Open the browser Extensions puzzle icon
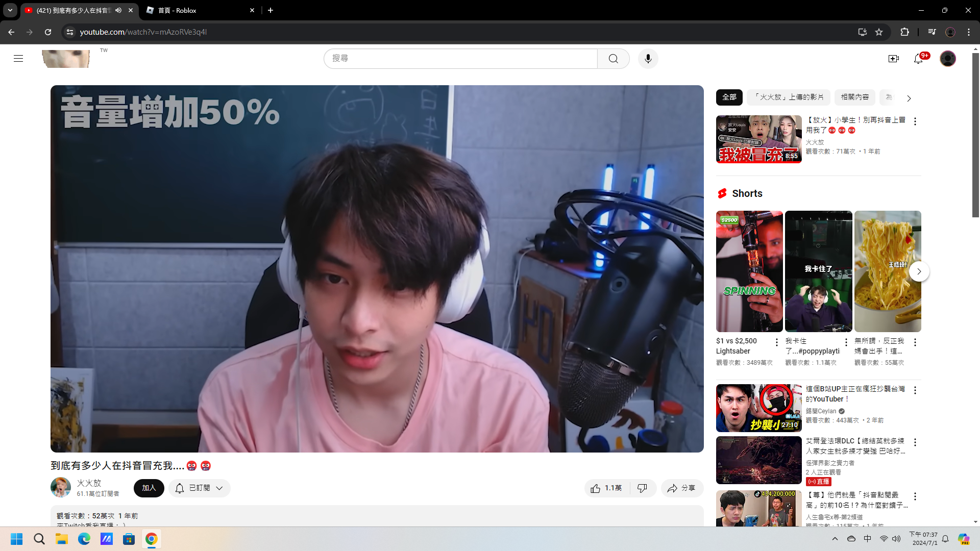 (x=904, y=32)
